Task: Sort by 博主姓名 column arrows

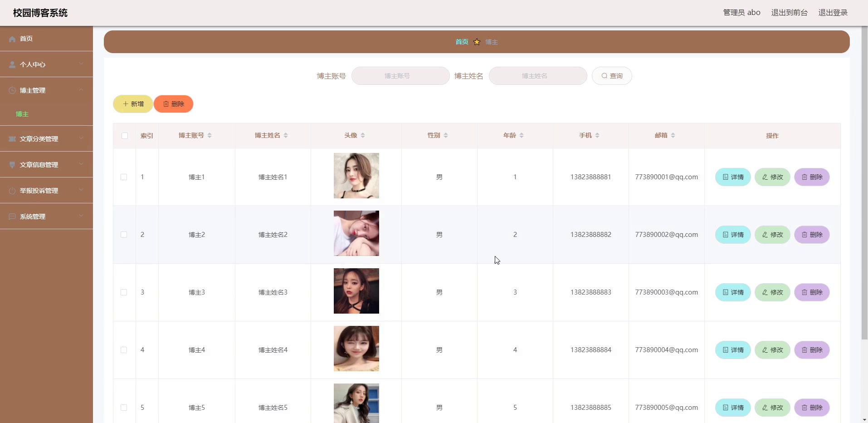Action: (286, 135)
